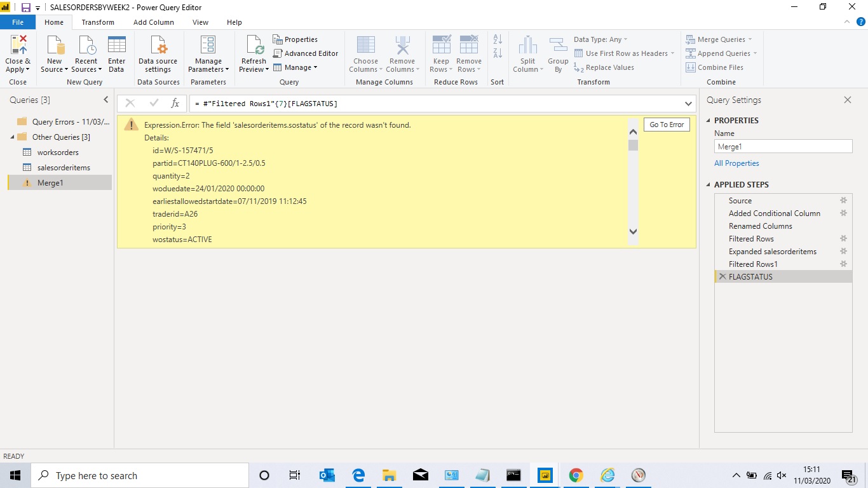Click the Remove Columns icon
The width and height of the screenshot is (868, 488).
(x=402, y=46)
